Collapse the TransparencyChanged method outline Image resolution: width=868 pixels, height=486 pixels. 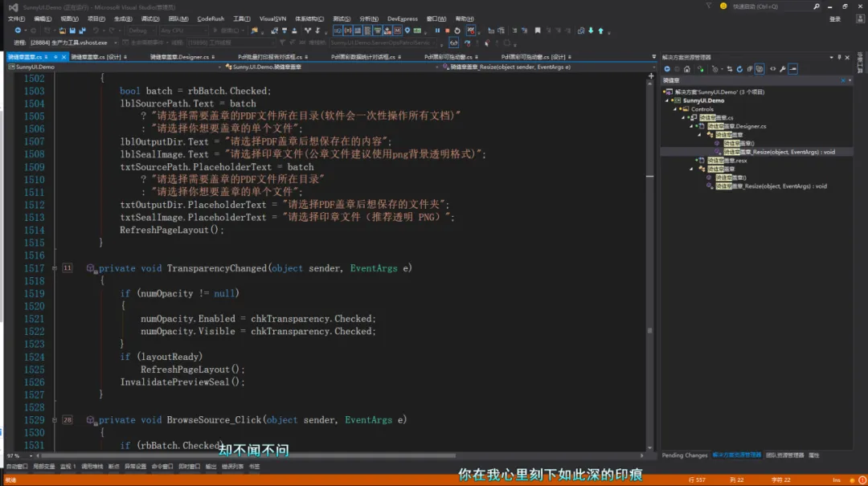(x=55, y=268)
